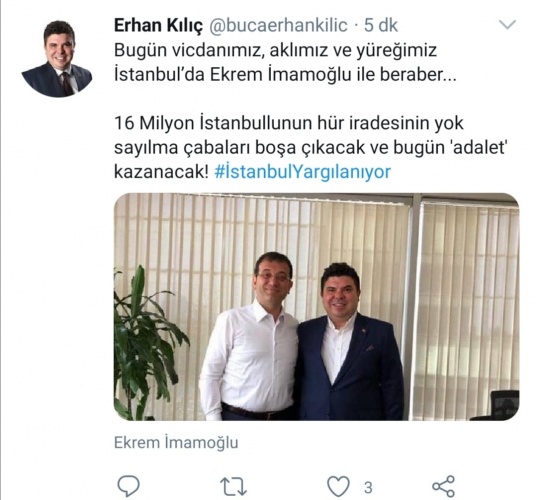
Task: Open the share icon for this tweet
Action: (444, 486)
